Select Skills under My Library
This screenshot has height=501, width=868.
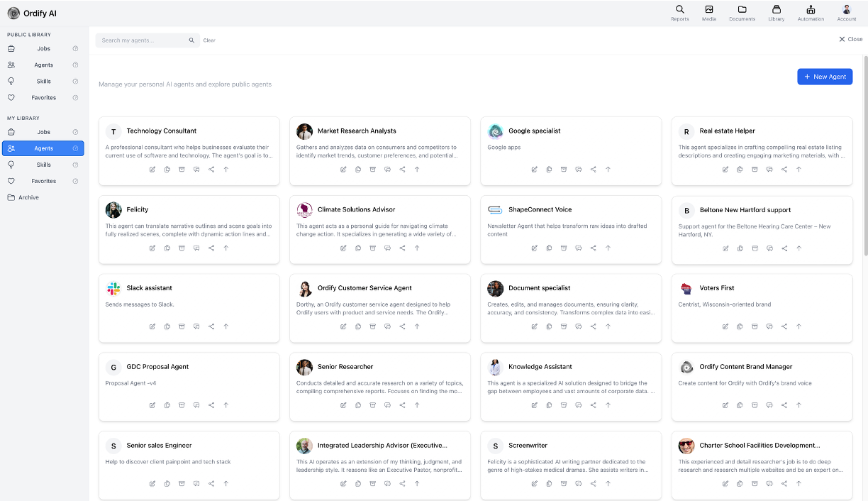44,165
